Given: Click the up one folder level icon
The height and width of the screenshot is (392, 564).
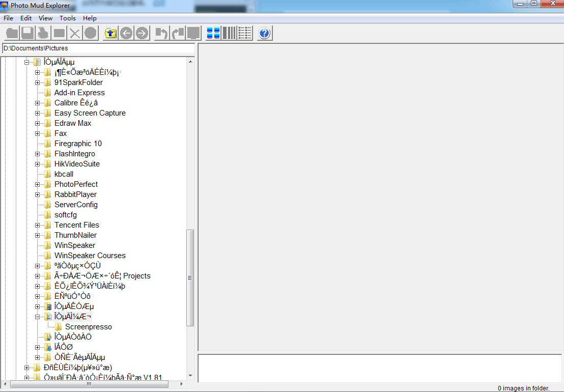Looking at the screenshot, I should tap(110, 34).
